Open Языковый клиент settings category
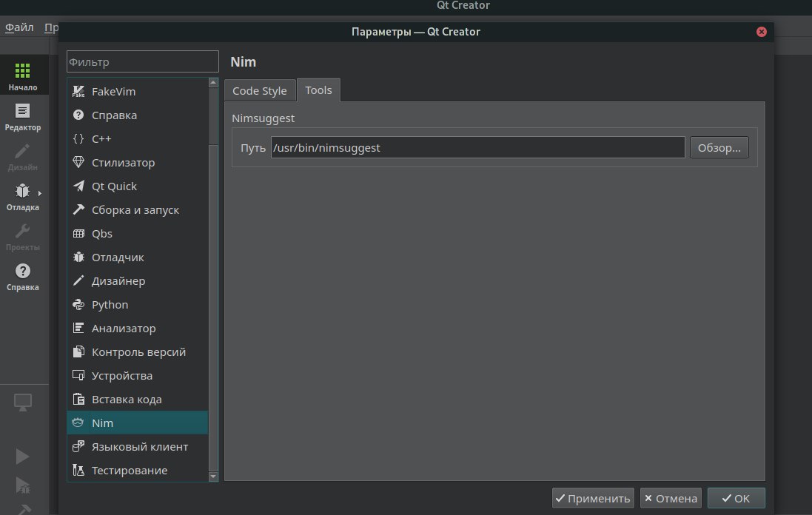The width and height of the screenshot is (812, 515). coord(137,447)
